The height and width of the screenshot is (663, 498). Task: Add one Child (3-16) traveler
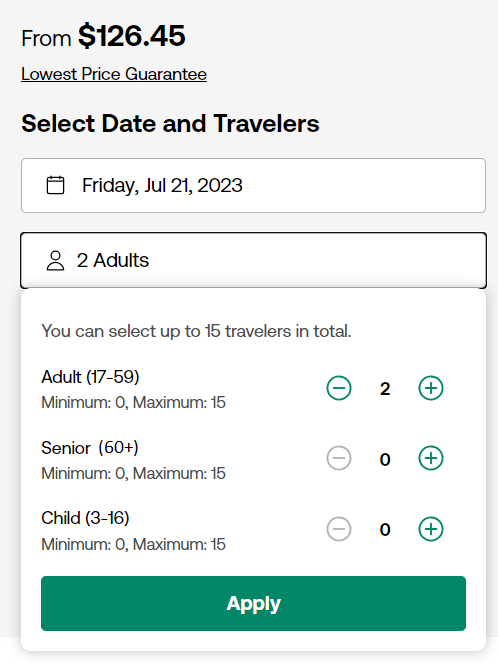pos(431,529)
